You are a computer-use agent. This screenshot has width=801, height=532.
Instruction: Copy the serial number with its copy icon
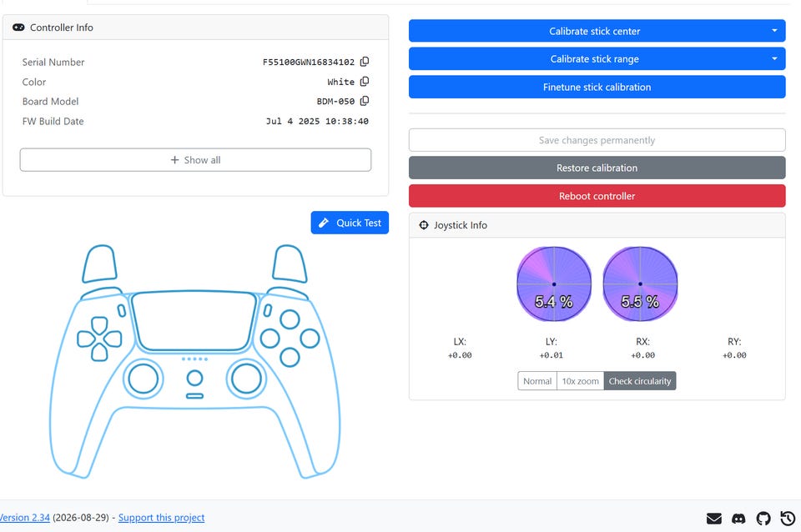[365, 62]
